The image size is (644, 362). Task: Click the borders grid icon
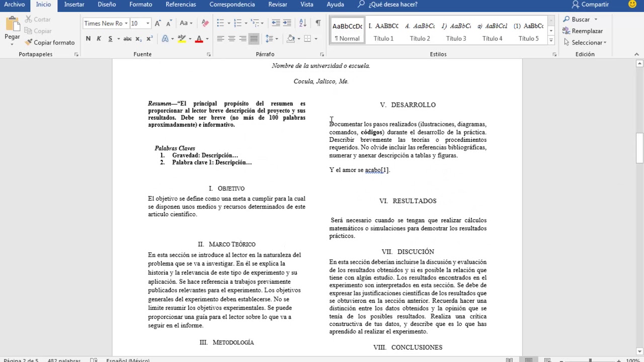(x=307, y=39)
